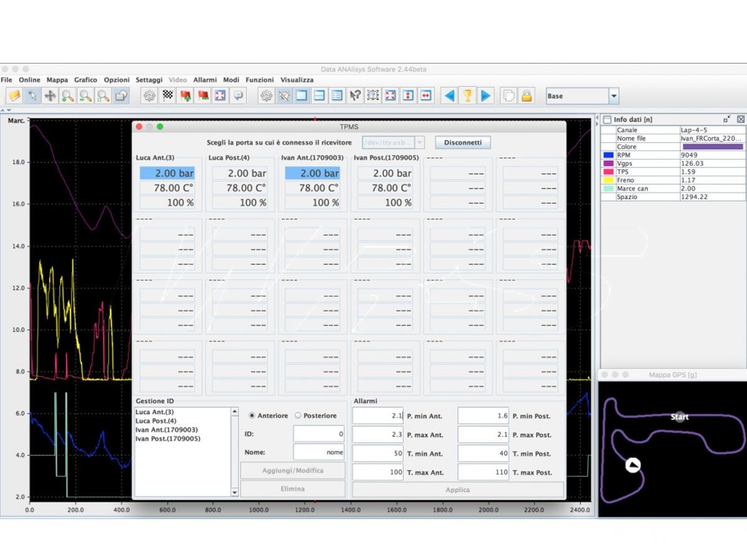Go to previous lap with left arrow
The height and width of the screenshot is (560, 747).
[x=449, y=96]
